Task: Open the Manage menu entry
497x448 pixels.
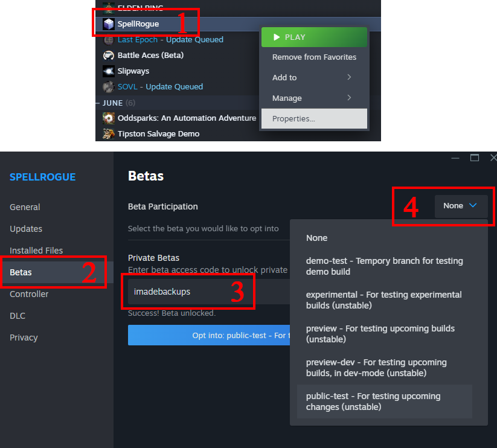Action: click(314, 98)
